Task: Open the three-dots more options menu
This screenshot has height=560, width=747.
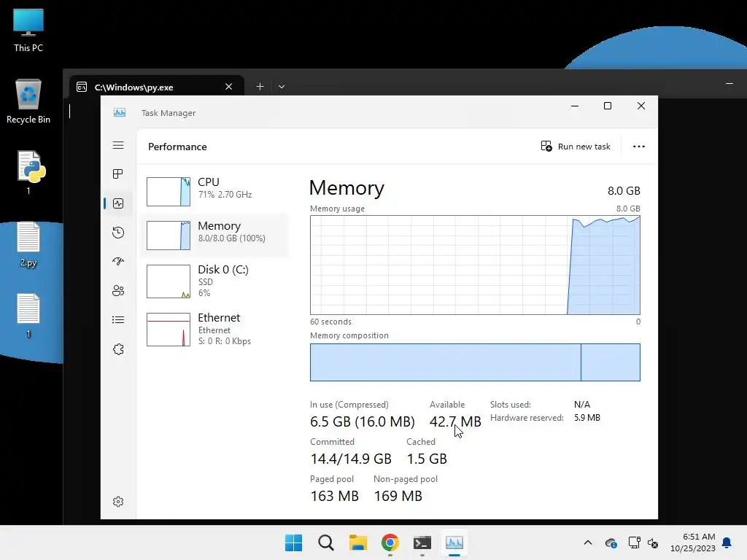Action: coord(639,146)
